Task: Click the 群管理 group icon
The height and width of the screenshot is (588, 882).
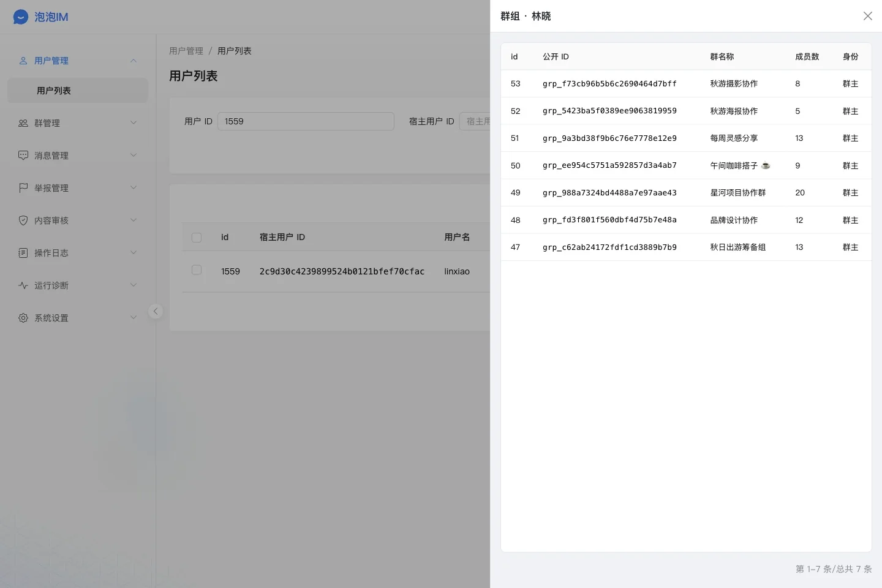Action: coord(23,123)
